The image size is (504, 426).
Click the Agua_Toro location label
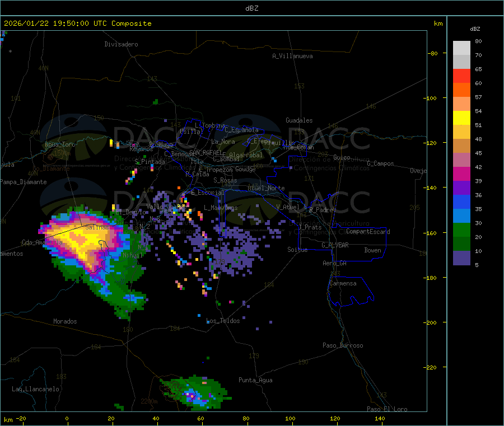pyautogui.click(x=60, y=144)
